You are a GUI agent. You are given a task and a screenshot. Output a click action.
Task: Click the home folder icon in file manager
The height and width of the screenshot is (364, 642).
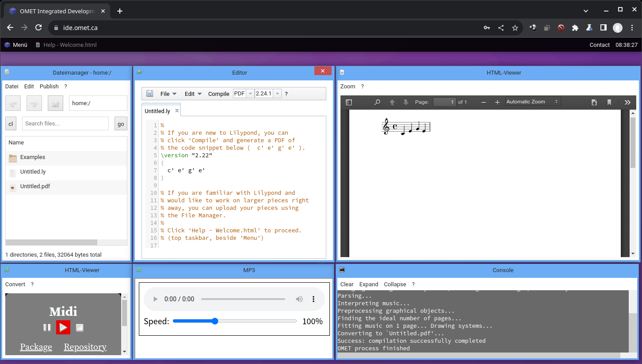[55, 103]
